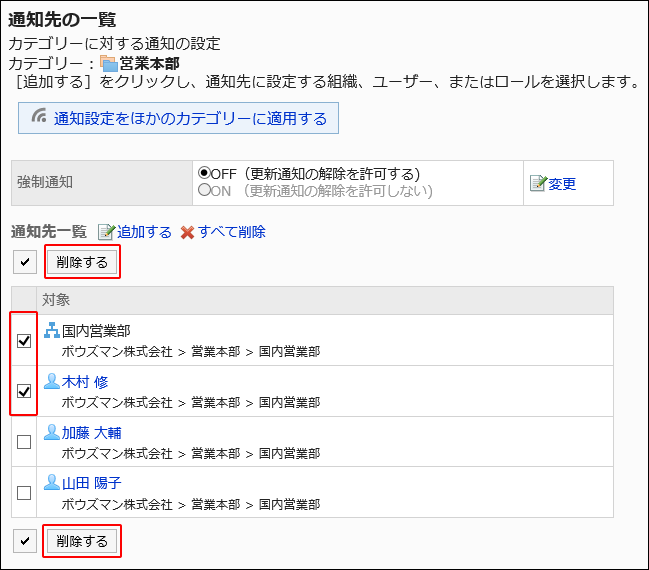
Task: Click the path text under 加藤 大輔
Action: coord(191,453)
